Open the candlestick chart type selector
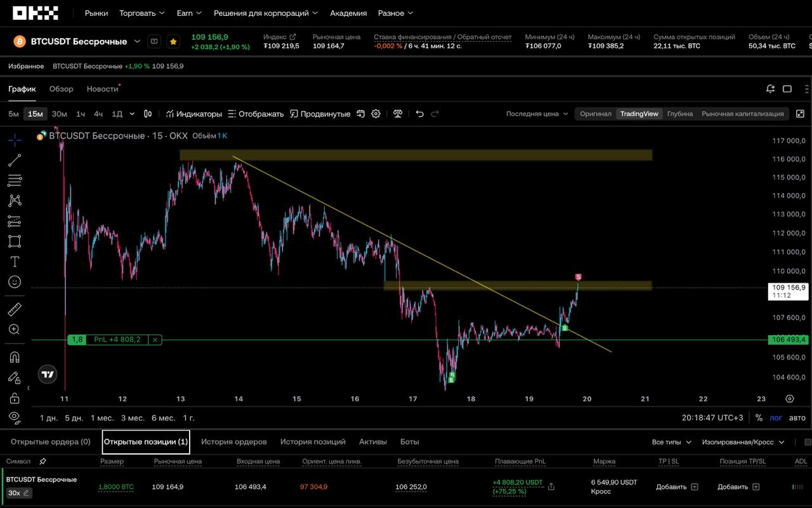This screenshot has width=812, height=508. click(148, 114)
